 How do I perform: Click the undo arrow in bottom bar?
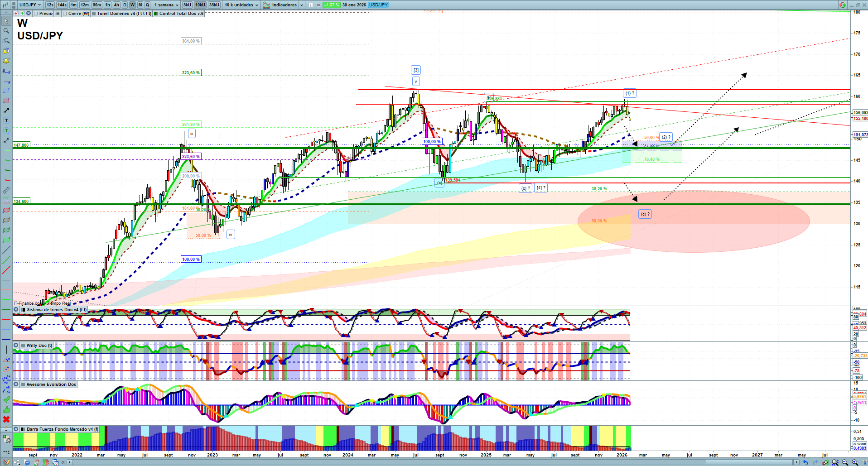(x=805, y=462)
